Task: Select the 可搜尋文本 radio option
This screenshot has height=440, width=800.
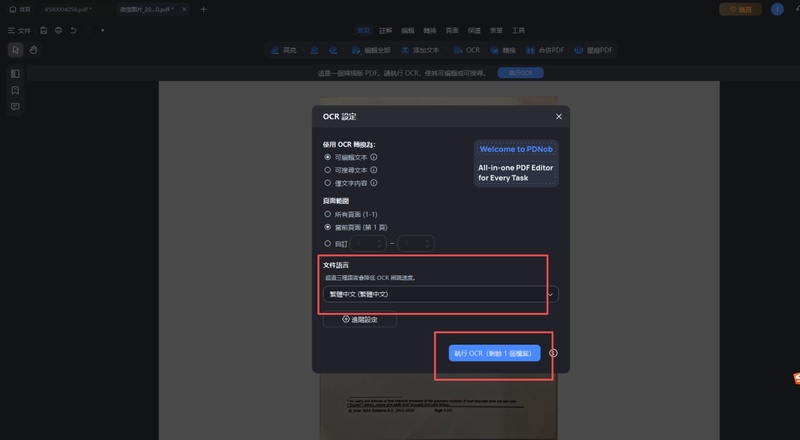Action: click(x=328, y=170)
